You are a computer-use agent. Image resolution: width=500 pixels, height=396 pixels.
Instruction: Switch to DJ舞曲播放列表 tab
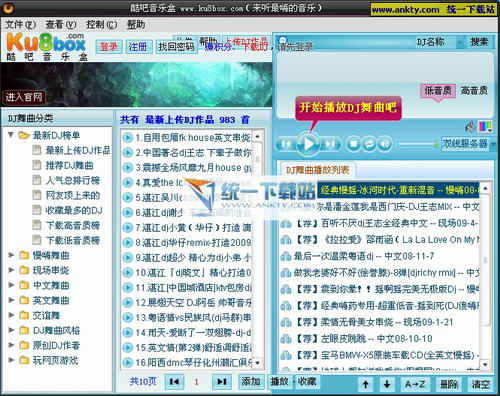pos(317,170)
